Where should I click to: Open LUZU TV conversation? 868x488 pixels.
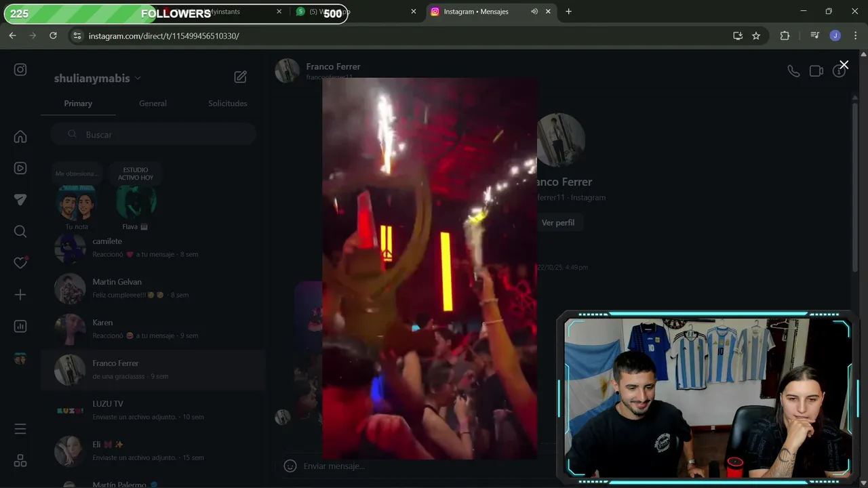coord(153,410)
